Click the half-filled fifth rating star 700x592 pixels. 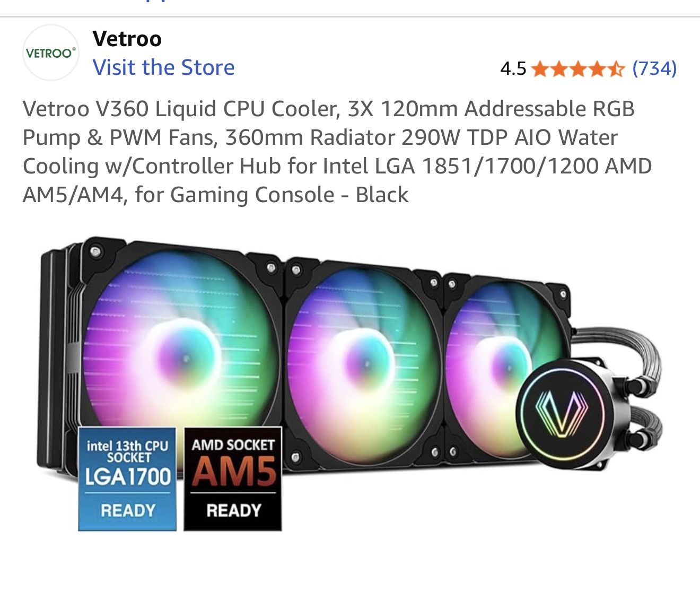pos(616,69)
